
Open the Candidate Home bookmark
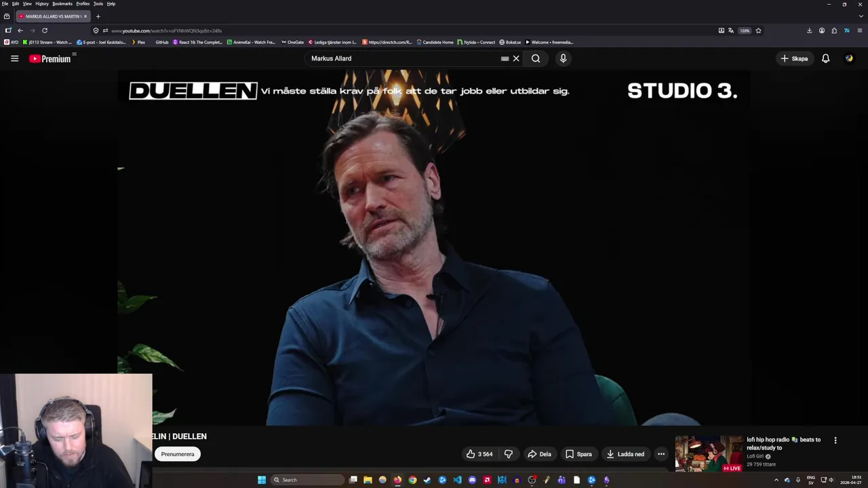pos(435,42)
